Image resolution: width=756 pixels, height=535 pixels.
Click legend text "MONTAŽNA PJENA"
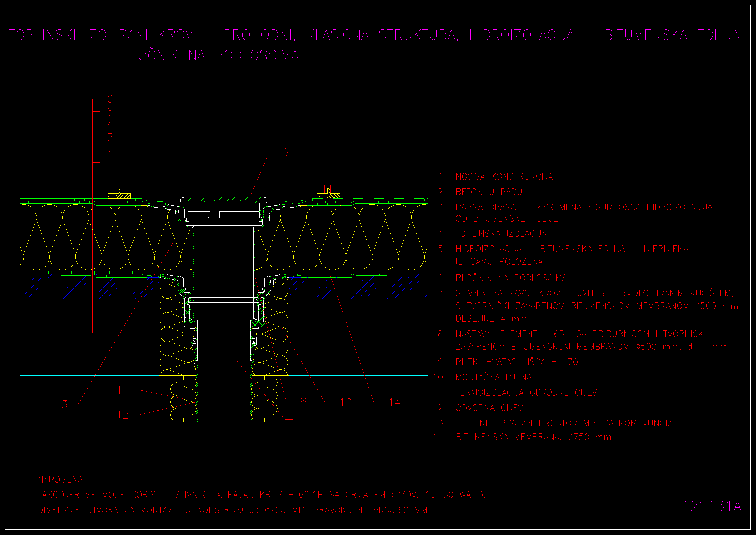click(494, 377)
